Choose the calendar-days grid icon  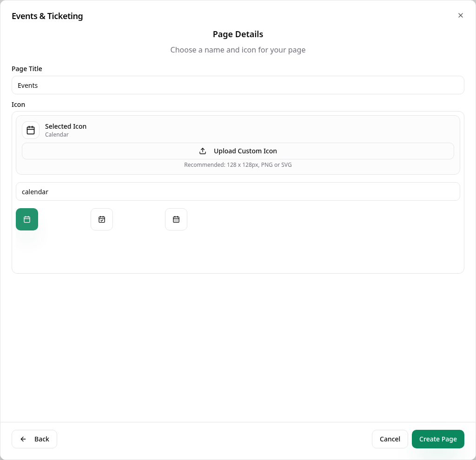coord(176,219)
